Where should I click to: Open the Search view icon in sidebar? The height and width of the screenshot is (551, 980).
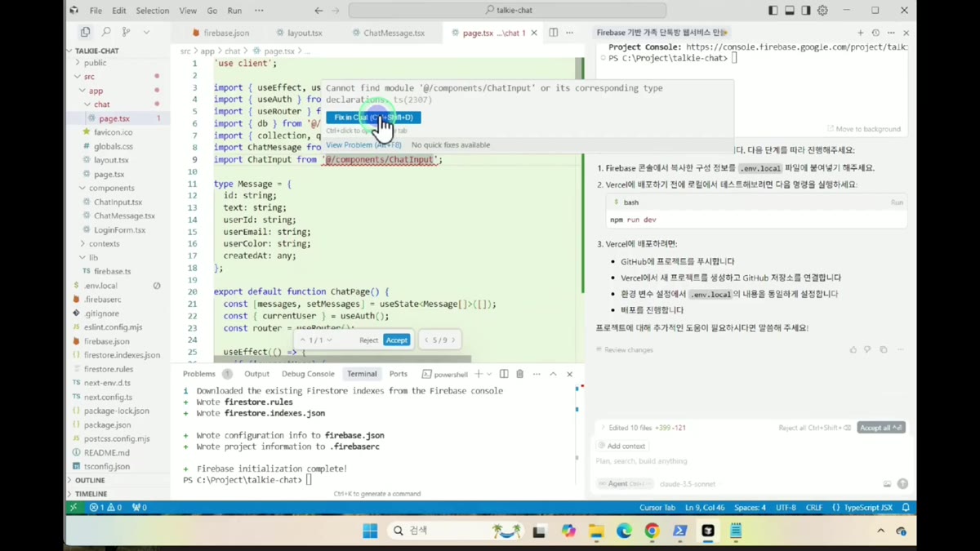[106, 32]
